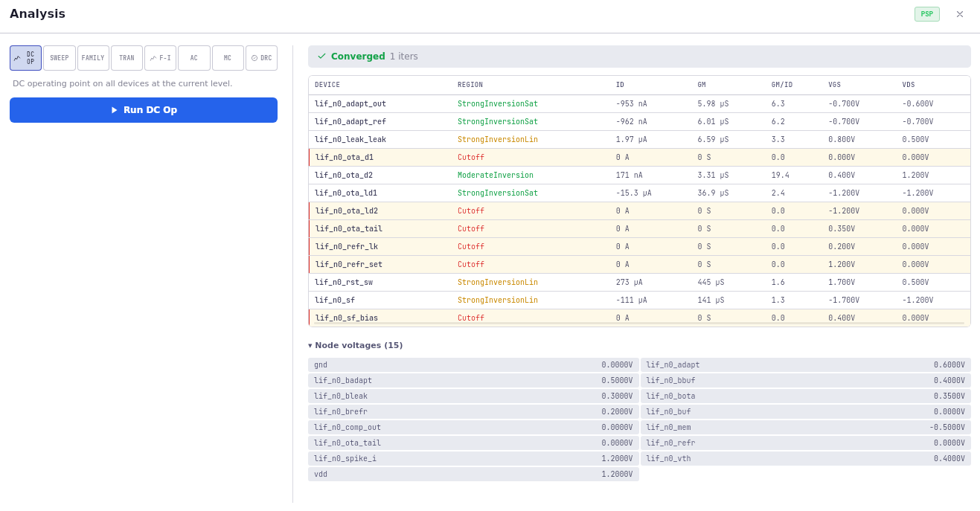
Task: Click the 19.4 GM/ID value
Action: coord(780,176)
